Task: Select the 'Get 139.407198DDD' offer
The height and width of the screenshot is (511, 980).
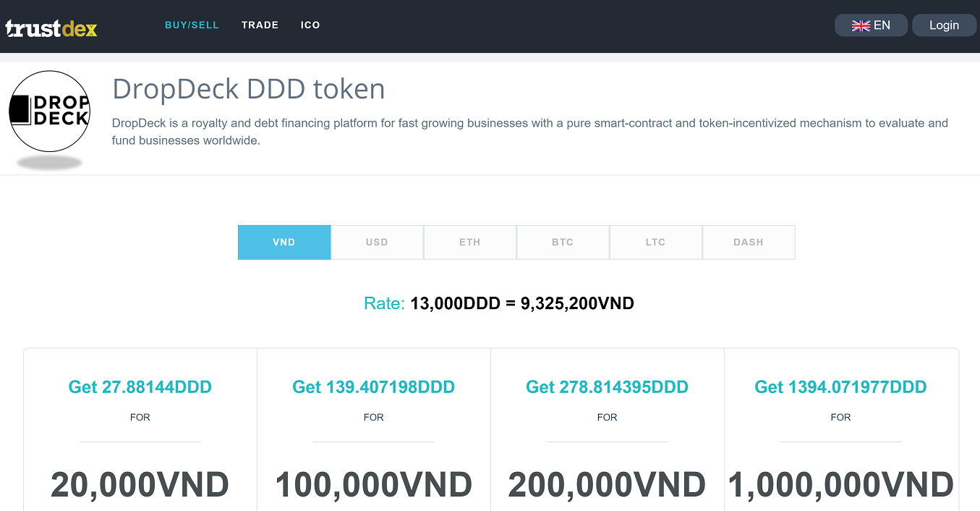Action: point(374,387)
